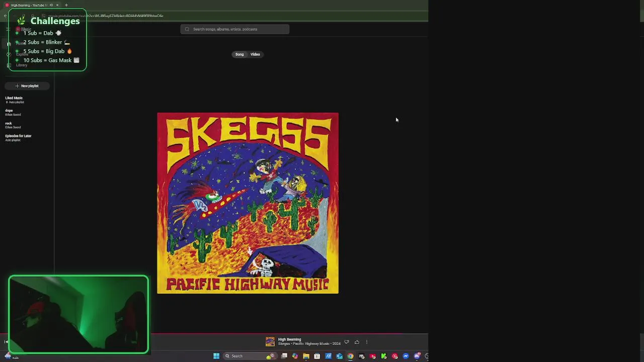Close the High Beaming browser tab
The image size is (644, 362).
[57, 5]
